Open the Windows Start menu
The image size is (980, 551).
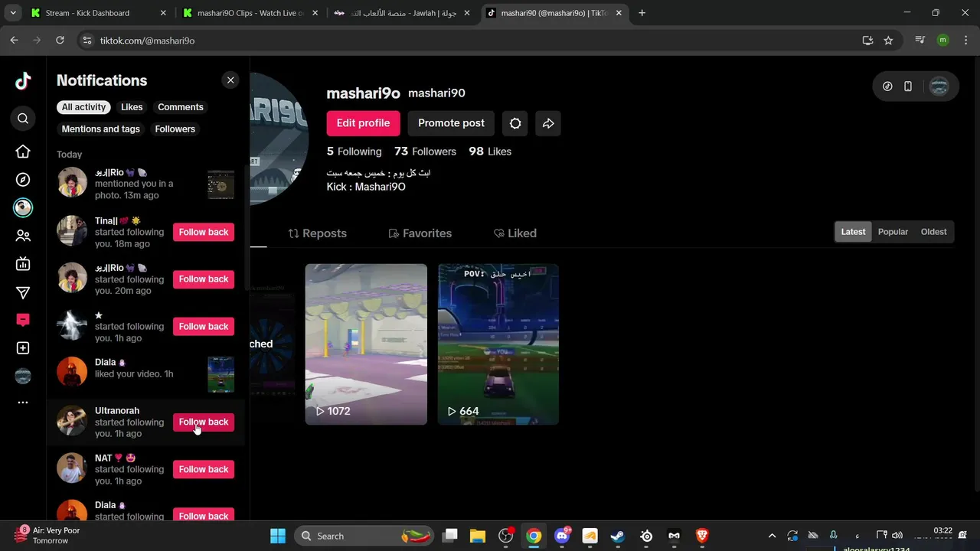point(278,536)
